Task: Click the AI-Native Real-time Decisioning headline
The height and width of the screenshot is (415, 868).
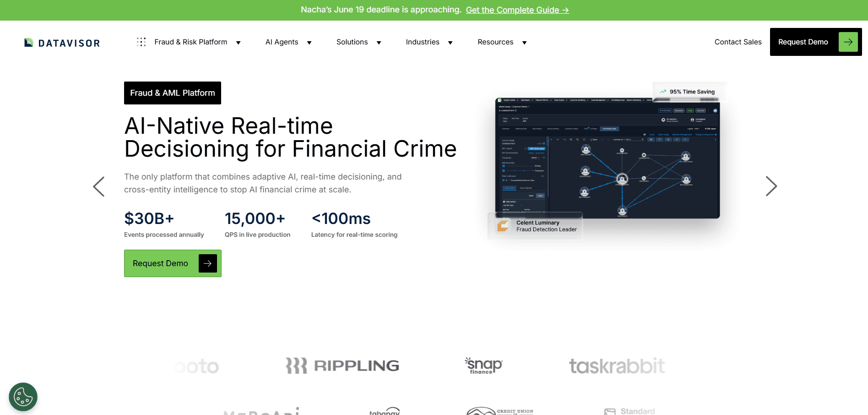Action: pos(290,137)
